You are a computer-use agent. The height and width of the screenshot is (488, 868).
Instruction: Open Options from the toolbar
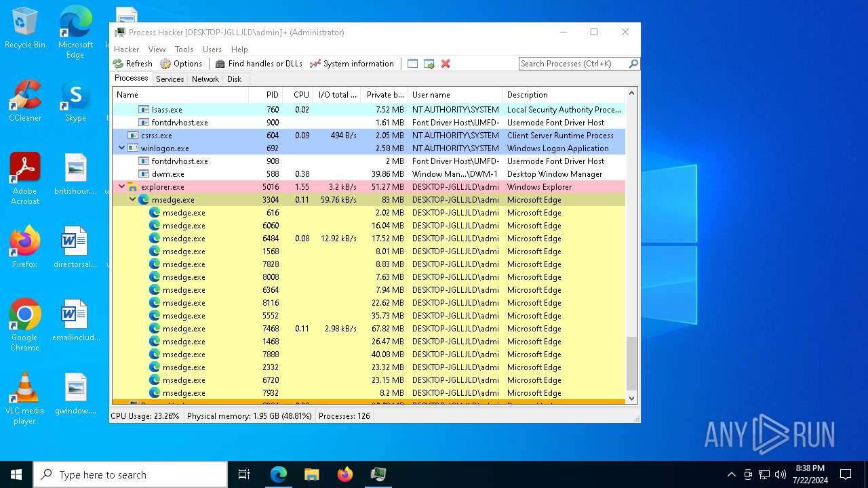click(x=181, y=64)
